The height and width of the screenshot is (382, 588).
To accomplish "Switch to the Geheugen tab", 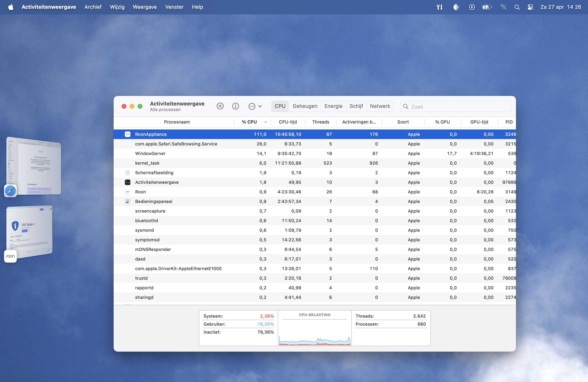I will pyautogui.click(x=305, y=106).
